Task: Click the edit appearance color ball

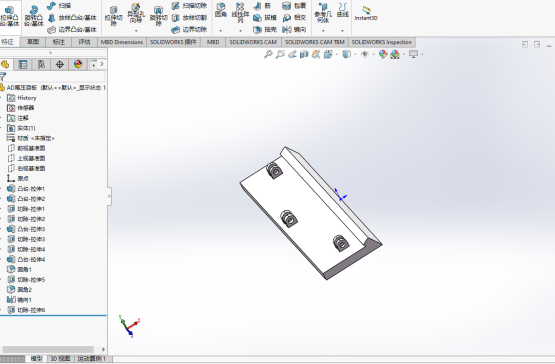Action: pos(383,54)
